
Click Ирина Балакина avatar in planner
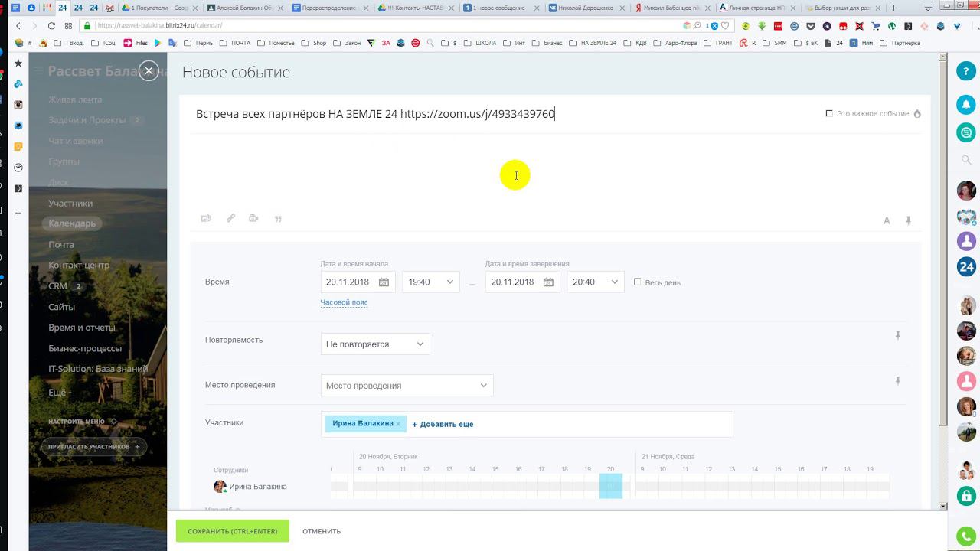220,487
